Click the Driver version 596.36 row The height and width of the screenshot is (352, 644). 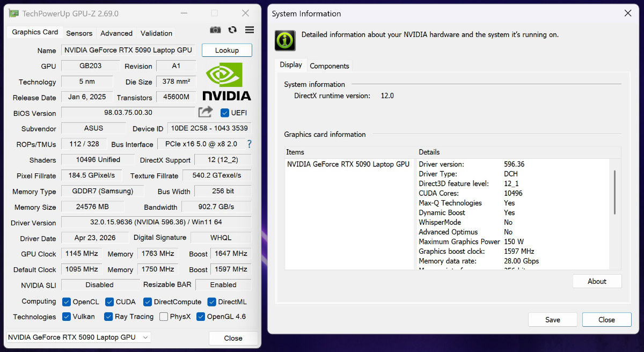pyautogui.click(x=514, y=164)
